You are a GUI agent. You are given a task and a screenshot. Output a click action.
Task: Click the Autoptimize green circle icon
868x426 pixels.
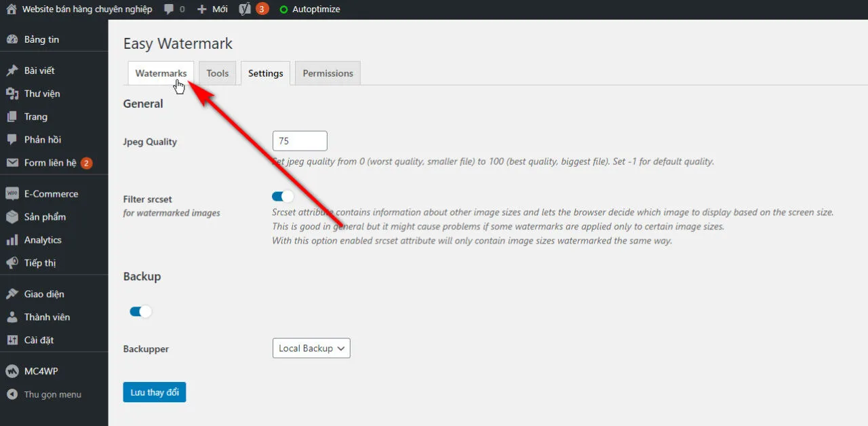click(283, 9)
